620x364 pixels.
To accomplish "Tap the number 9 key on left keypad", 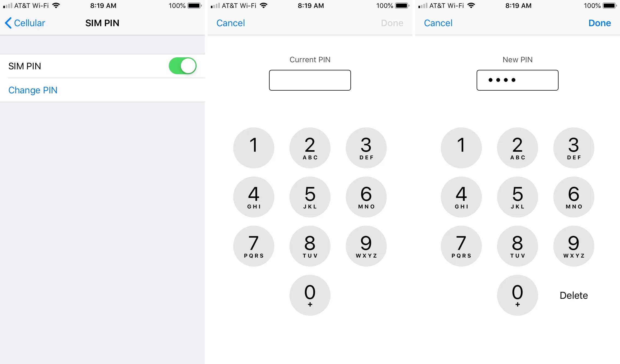I will (x=366, y=245).
